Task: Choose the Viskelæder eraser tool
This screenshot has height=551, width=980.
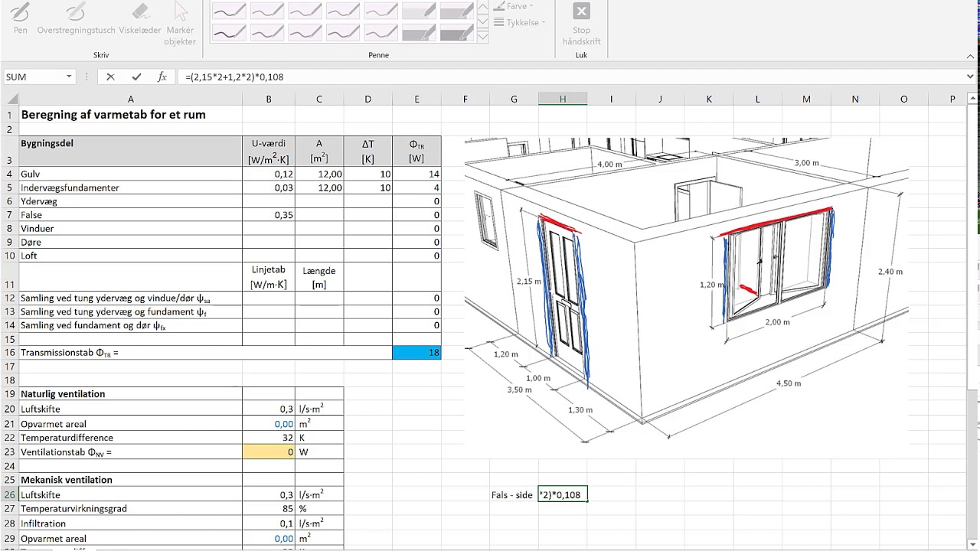Action: (x=140, y=18)
